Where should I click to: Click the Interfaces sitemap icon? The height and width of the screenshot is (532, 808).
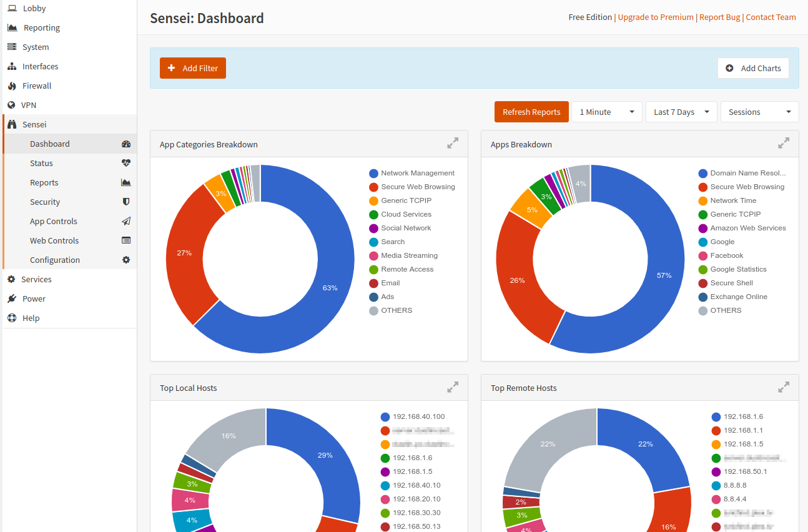[x=12, y=66]
